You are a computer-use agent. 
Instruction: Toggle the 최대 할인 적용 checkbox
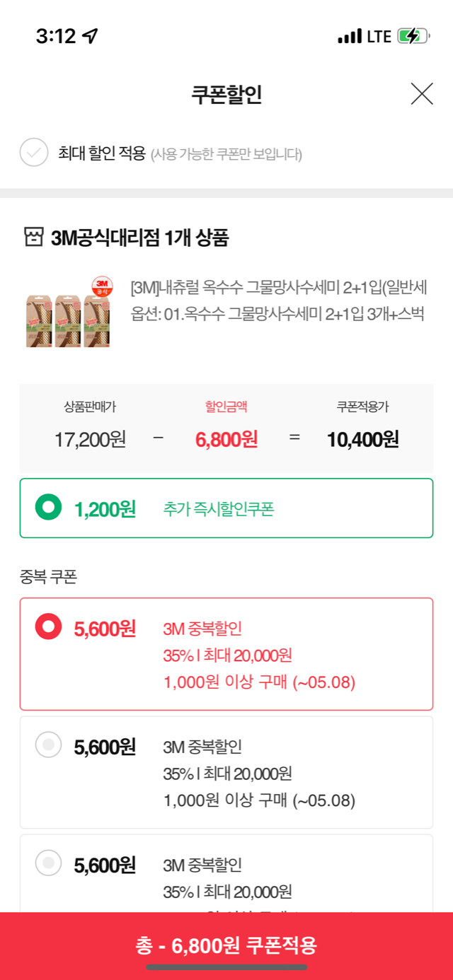pos(34,153)
